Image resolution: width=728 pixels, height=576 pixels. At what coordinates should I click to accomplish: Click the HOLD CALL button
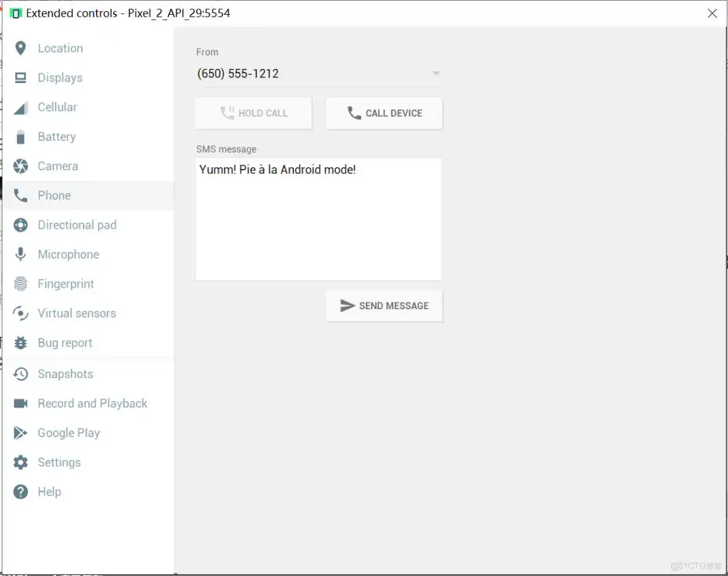coord(253,113)
